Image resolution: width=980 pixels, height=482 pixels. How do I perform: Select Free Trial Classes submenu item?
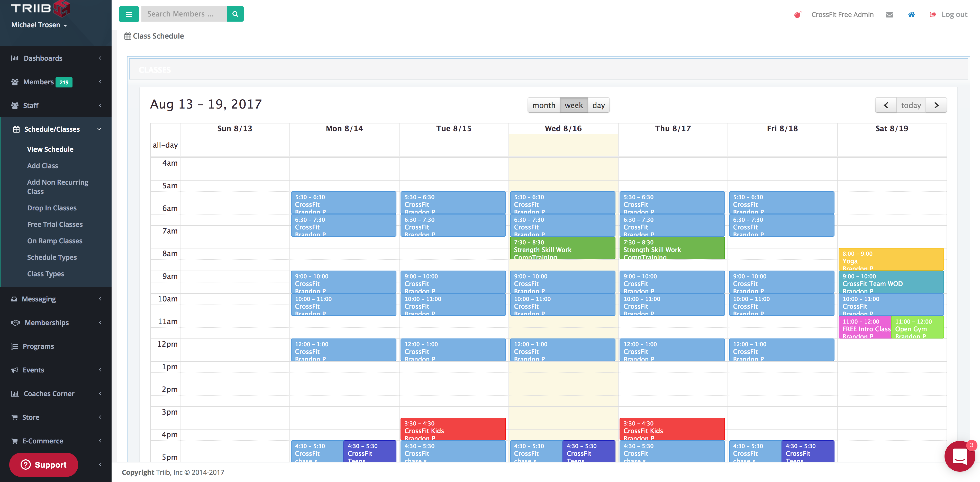(55, 224)
